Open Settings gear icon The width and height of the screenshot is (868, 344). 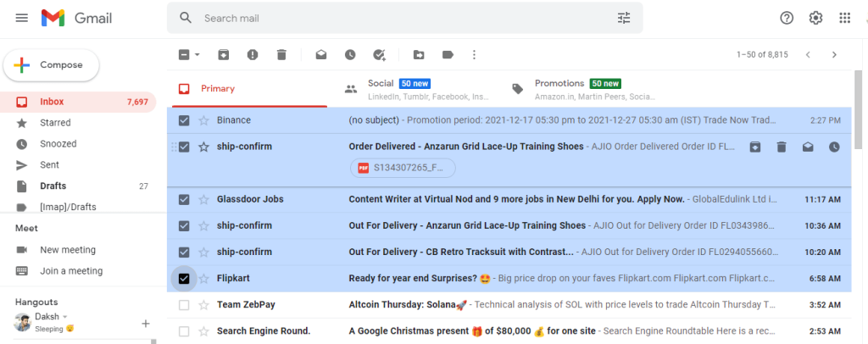coord(815,18)
